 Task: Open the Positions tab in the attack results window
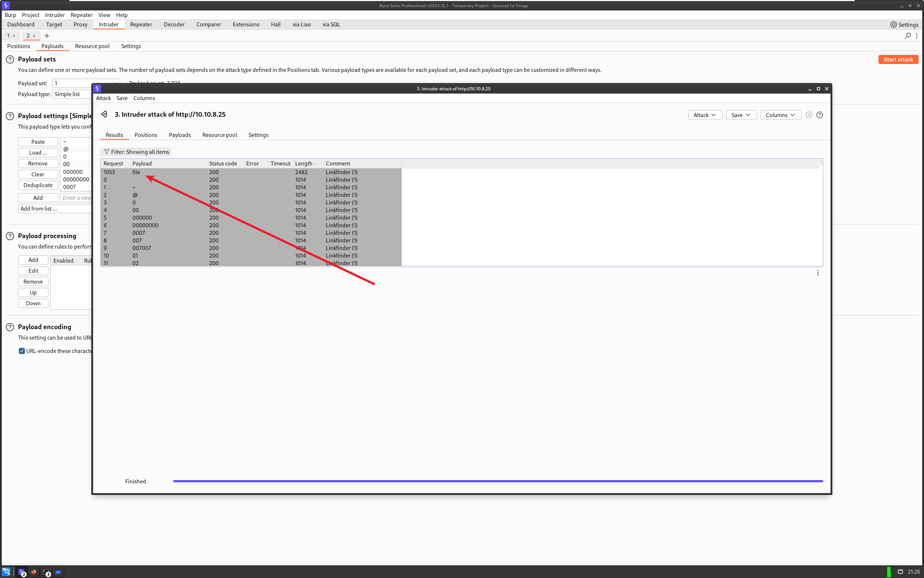146,135
